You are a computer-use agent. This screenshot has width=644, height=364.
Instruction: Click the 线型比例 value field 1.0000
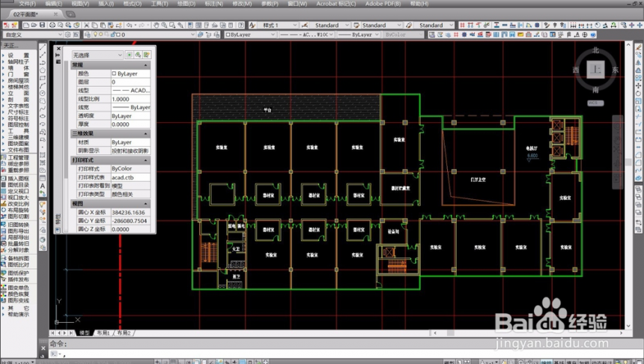pyautogui.click(x=130, y=99)
